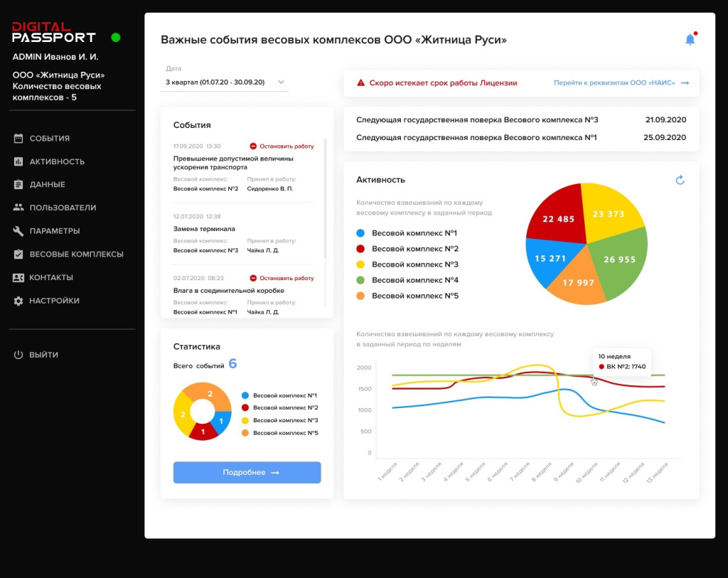Screen dimensions: 728x578
Task: Refresh the Активность panel data
Action: 680,181
